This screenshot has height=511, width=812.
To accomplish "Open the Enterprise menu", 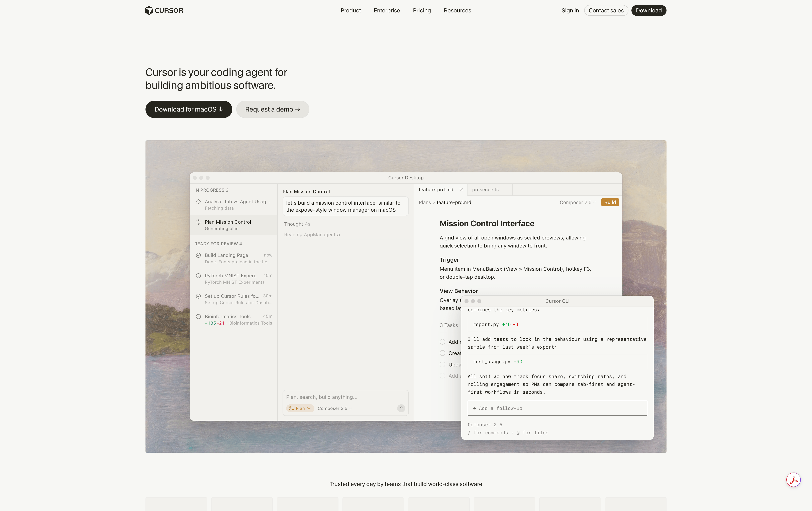I will click(387, 10).
